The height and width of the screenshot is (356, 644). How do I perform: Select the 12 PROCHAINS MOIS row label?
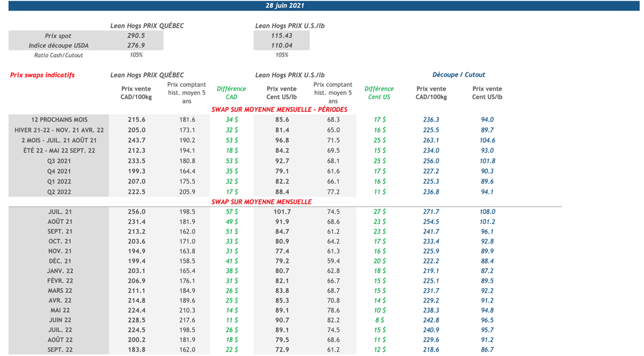(59, 120)
